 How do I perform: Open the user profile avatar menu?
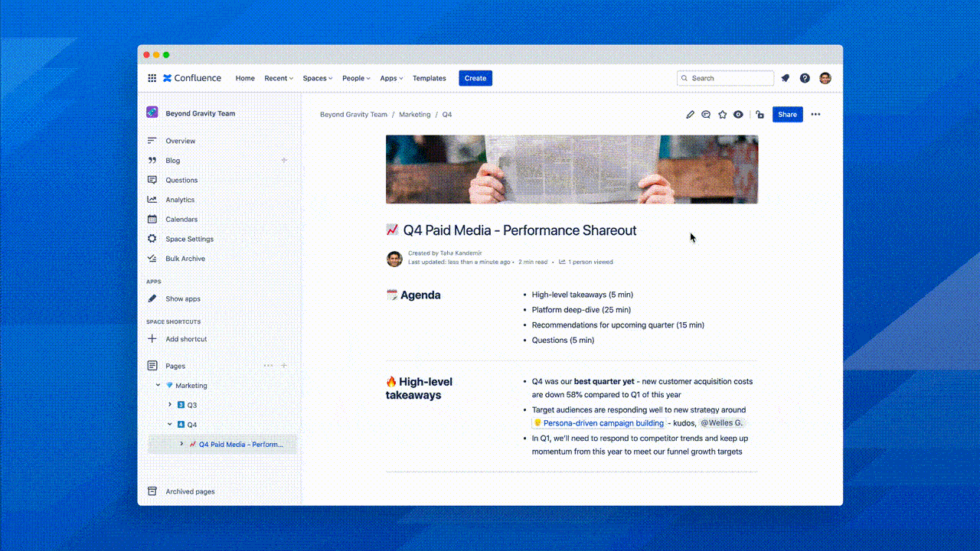pyautogui.click(x=825, y=78)
